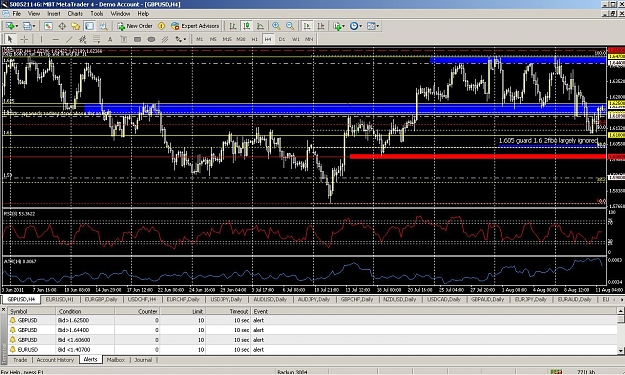Expand the periodicity clock dropdown
Screen dimensions: 625x375
tap(356, 26)
